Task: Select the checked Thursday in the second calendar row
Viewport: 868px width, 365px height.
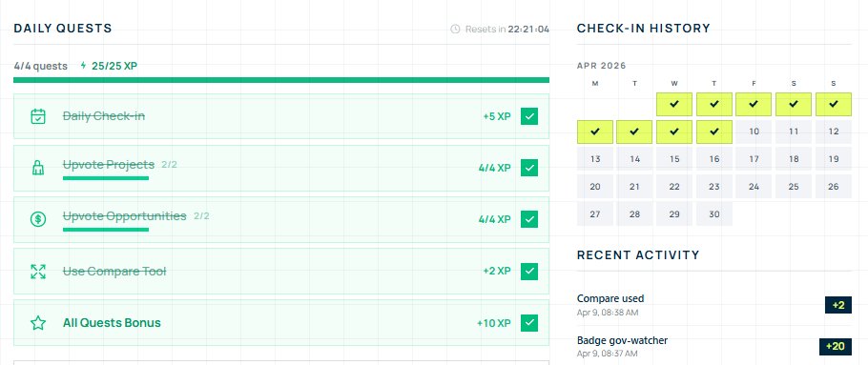Action: 714,132
